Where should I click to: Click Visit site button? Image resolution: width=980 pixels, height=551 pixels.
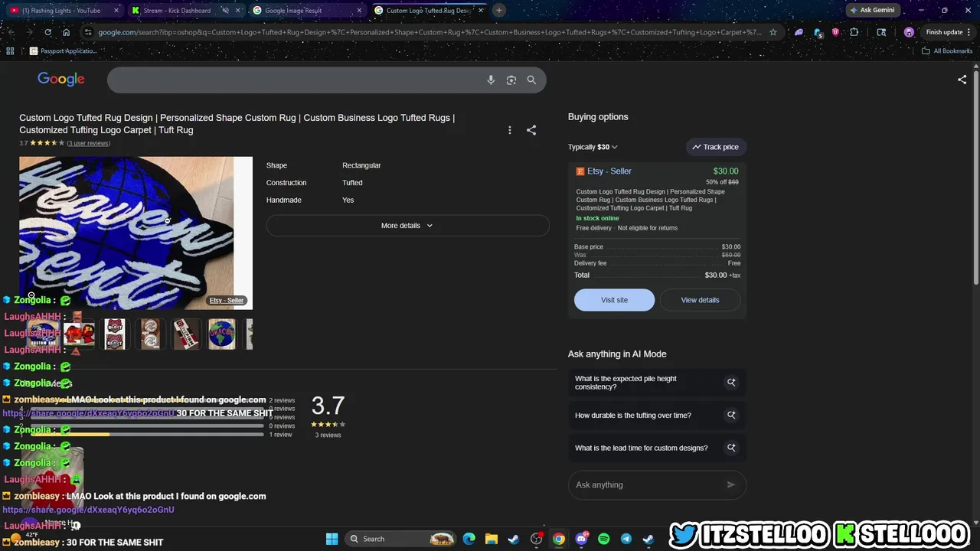point(614,300)
